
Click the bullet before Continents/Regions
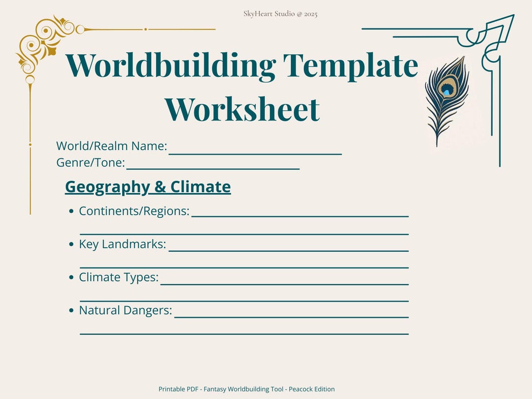tap(71, 211)
